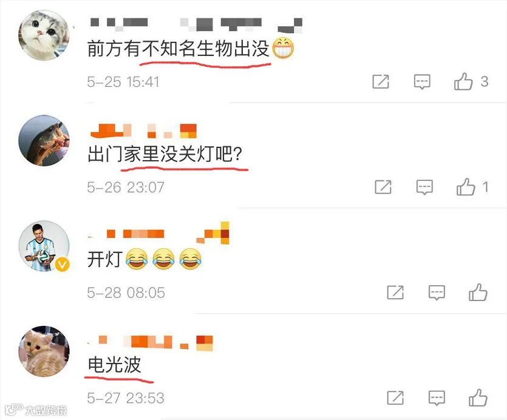Open the fish avatar profile

(x=44, y=140)
